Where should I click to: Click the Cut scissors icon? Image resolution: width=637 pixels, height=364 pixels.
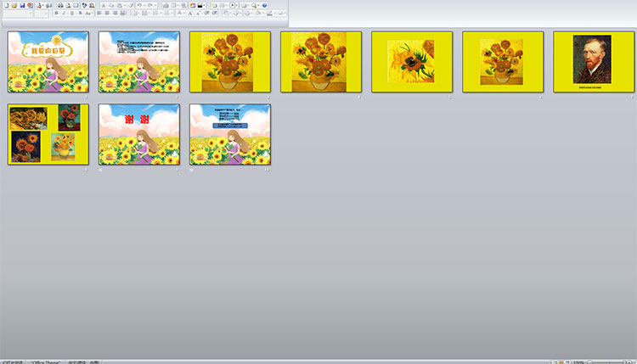pyautogui.click(x=103, y=6)
